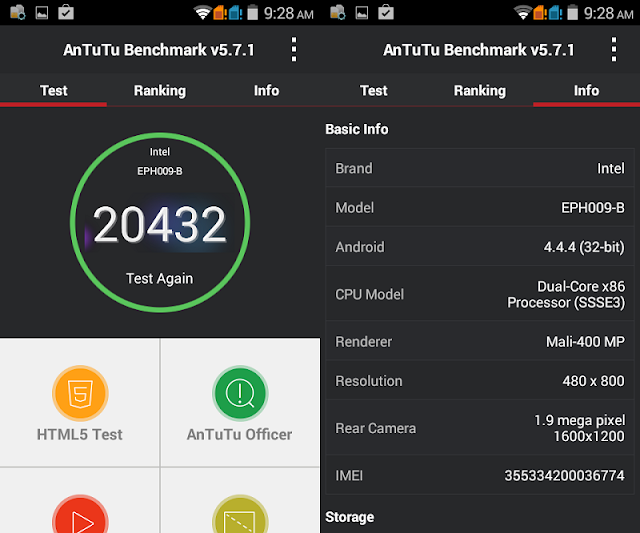
Task: Tap Intel brand text in score circle
Action: [160, 152]
